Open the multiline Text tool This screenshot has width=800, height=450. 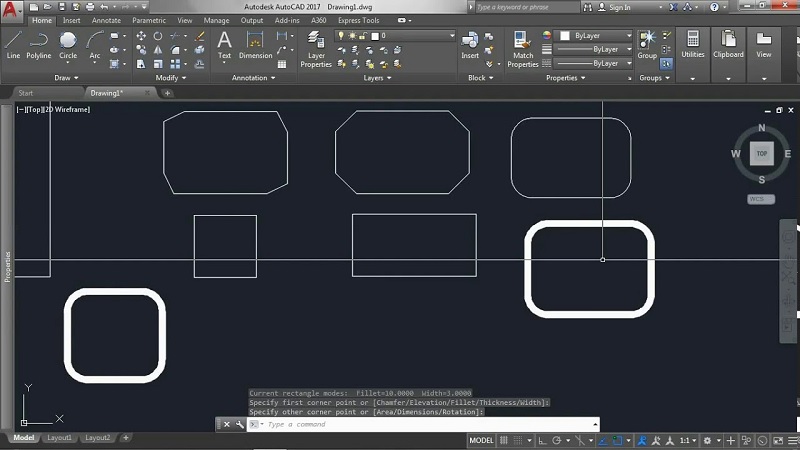coord(224,45)
